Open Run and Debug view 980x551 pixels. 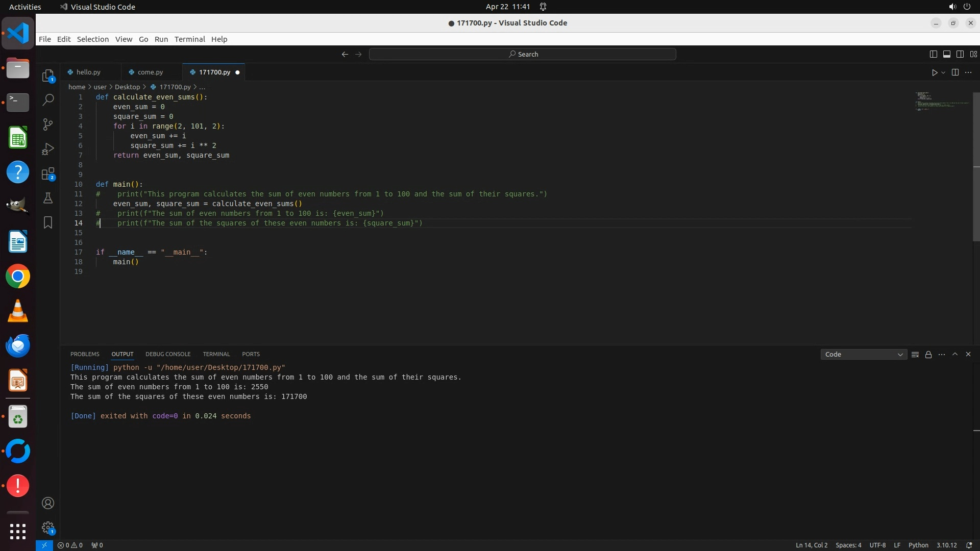[x=48, y=149]
